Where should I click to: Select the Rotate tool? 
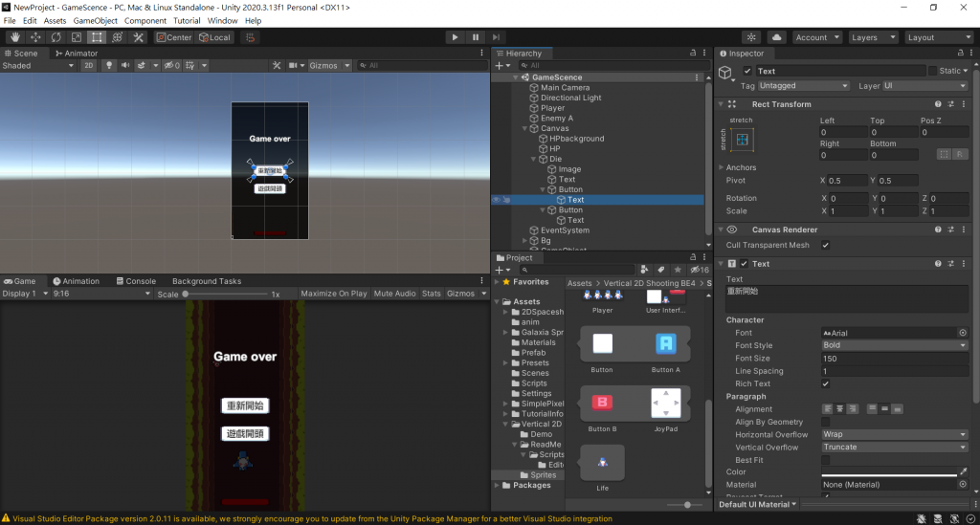click(x=56, y=37)
